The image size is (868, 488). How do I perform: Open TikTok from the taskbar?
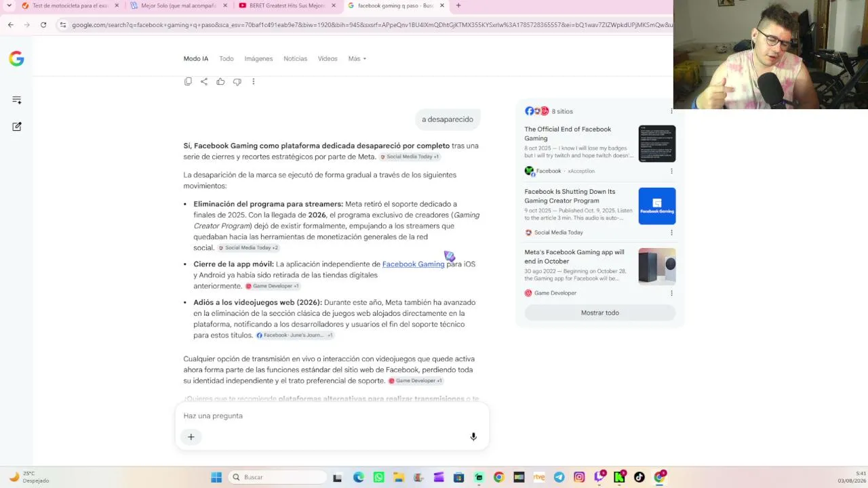tap(639, 477)
